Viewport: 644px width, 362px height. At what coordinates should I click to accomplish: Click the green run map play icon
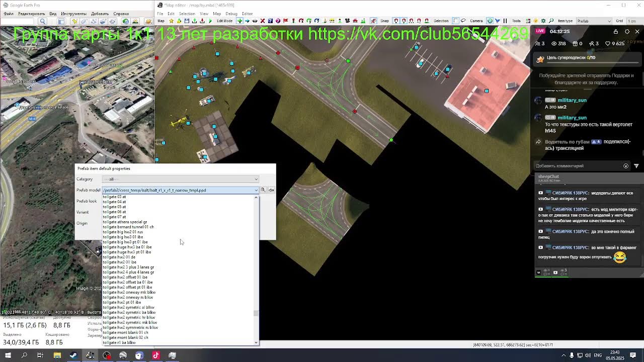(210, 21)
